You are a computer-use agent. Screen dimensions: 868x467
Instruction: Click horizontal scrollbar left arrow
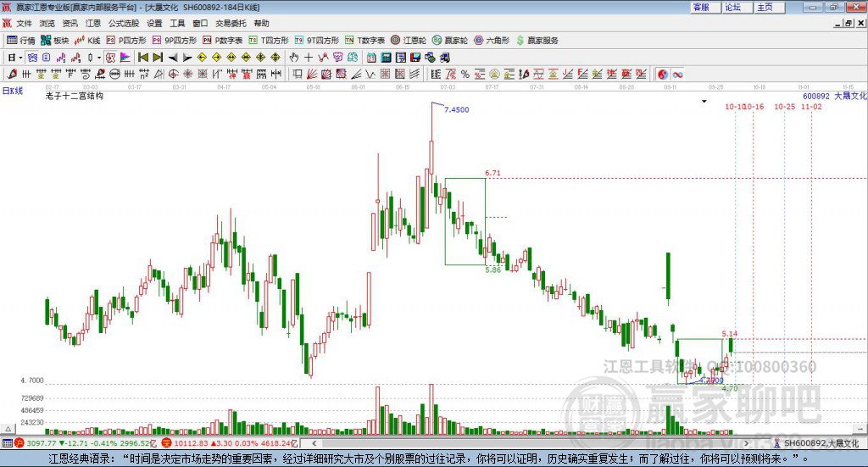(314, 443)
